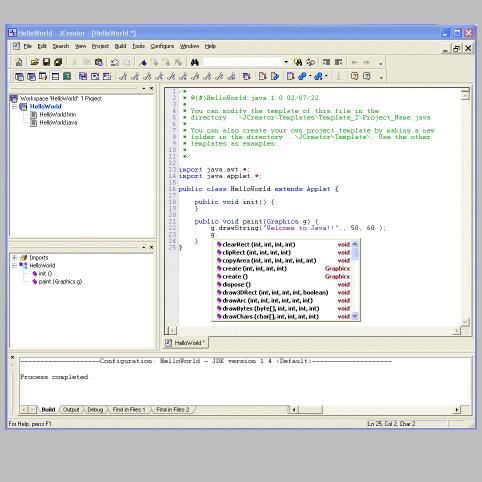Toggle a bookmark with the blue flag icon
The image size is (482, 482).
[143, 62]
